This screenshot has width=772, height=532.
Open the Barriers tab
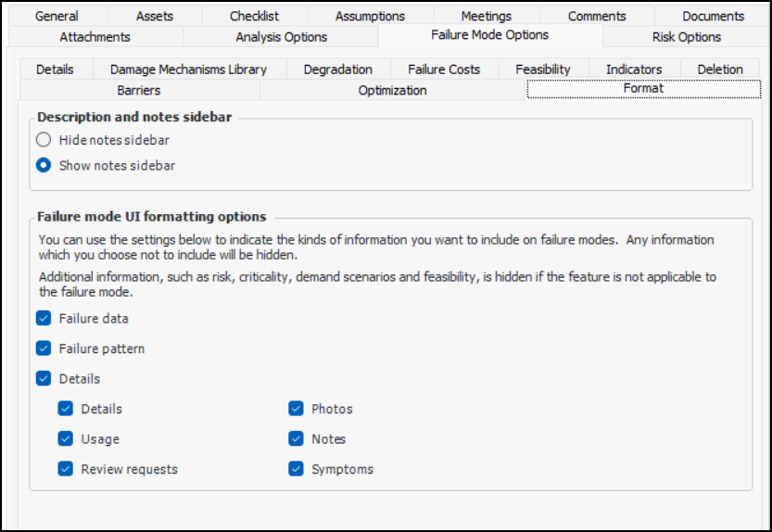coord(139,90)
